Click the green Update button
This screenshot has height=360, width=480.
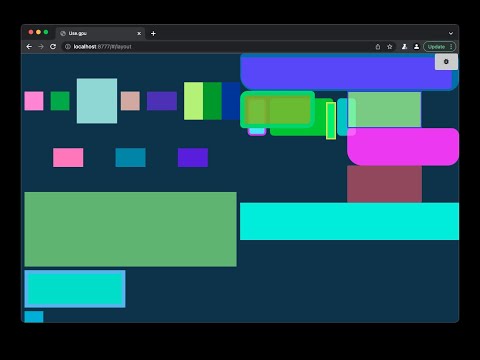pyautogui.click(x=436, y=47)
